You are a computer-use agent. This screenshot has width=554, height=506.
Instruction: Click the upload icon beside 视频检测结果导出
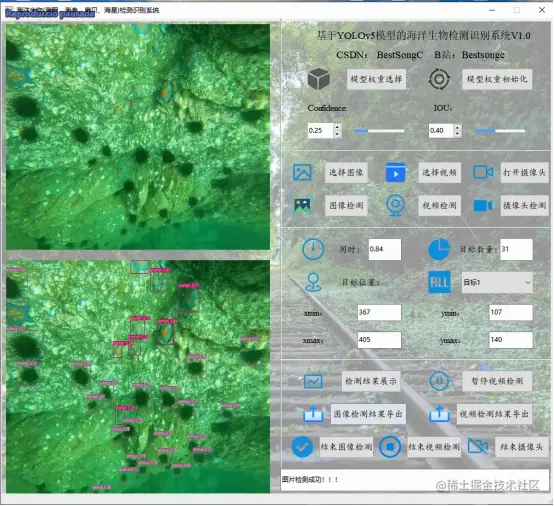pyautogui.click(x=439, y=414)
